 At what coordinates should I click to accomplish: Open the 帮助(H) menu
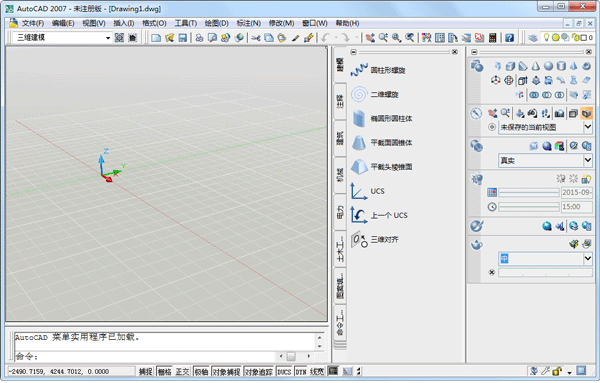point(347,23)
